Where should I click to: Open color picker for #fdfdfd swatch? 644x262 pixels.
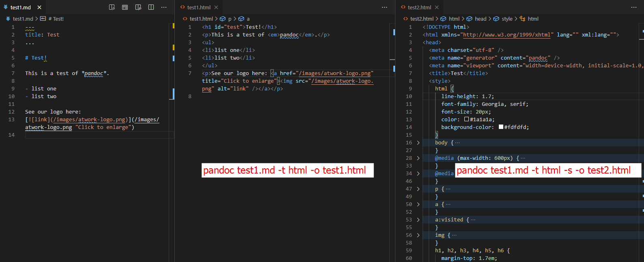(x=501, y=127)
